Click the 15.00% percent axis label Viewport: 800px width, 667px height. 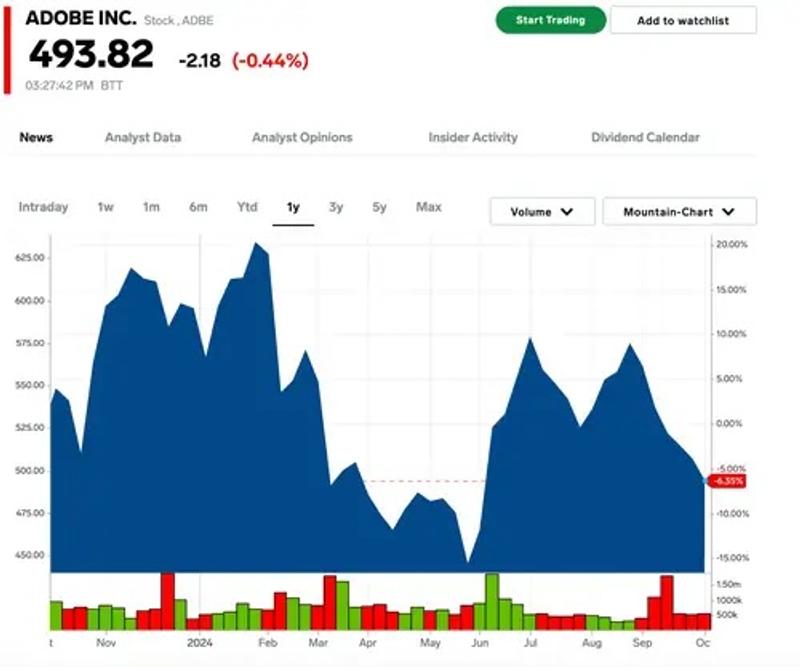(732, 290)
